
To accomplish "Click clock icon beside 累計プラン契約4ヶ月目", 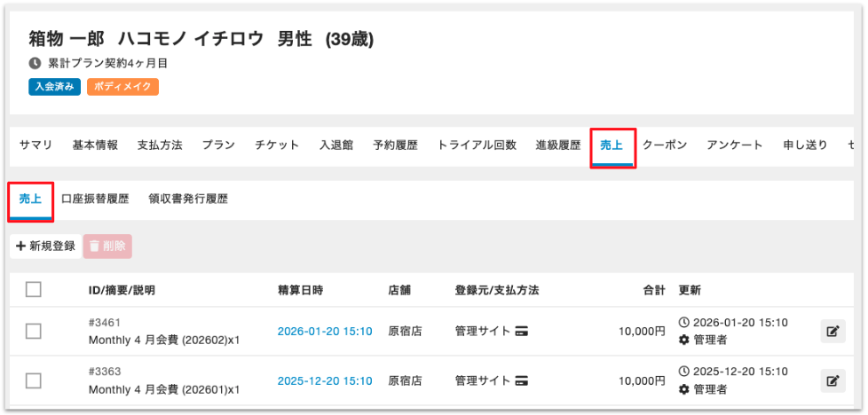I will pyautogui.click(x=36, y=64).
